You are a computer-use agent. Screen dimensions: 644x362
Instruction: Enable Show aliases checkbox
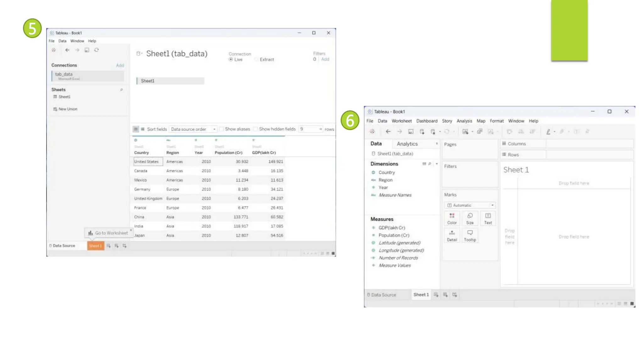point(221,129)
